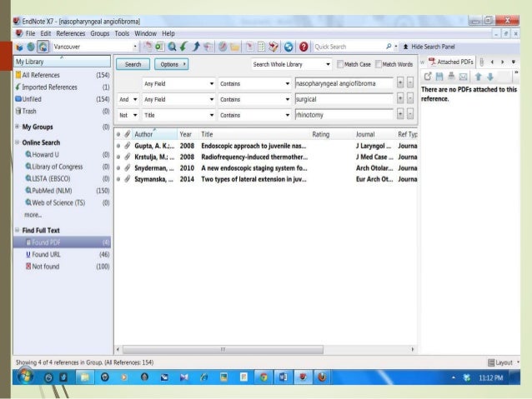
Task: Collapse the Online Search section
Action: pyautogui.click(x=17, y=142)
